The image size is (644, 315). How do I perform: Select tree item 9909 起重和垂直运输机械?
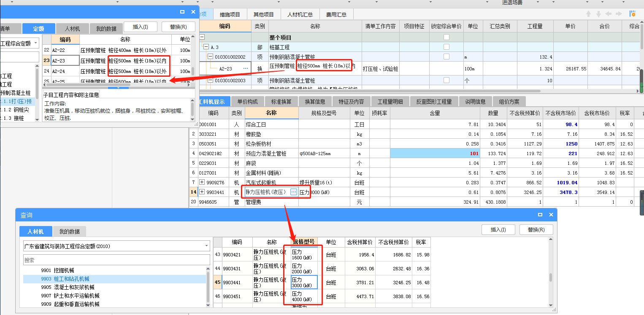70,304
